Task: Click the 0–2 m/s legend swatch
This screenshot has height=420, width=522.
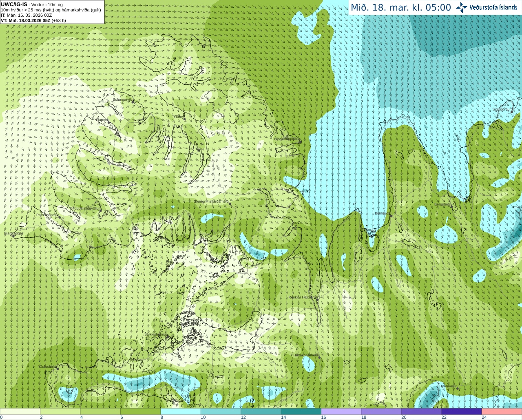Action: pos(20,411)
